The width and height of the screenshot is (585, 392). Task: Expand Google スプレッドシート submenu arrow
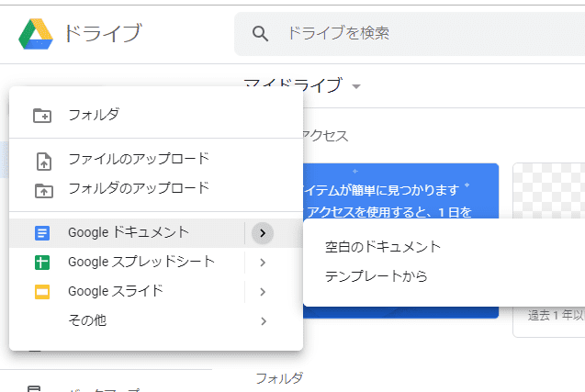tap(263, 263)
